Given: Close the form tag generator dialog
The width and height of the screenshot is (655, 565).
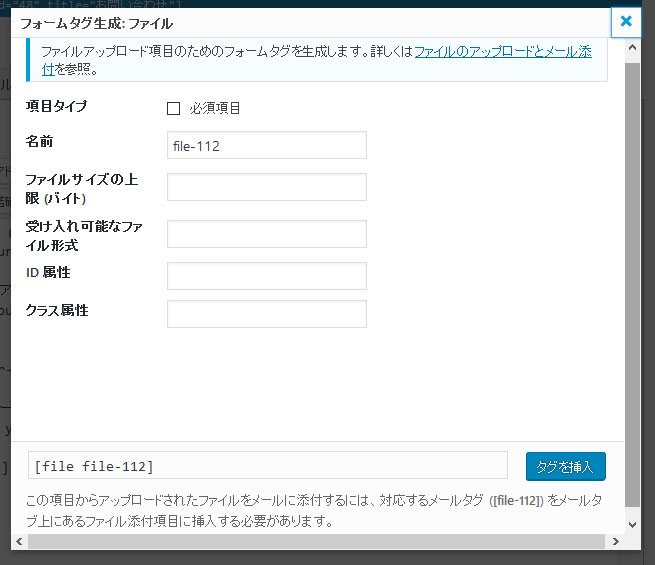Looking at the screenshot, I should [626, 20].
